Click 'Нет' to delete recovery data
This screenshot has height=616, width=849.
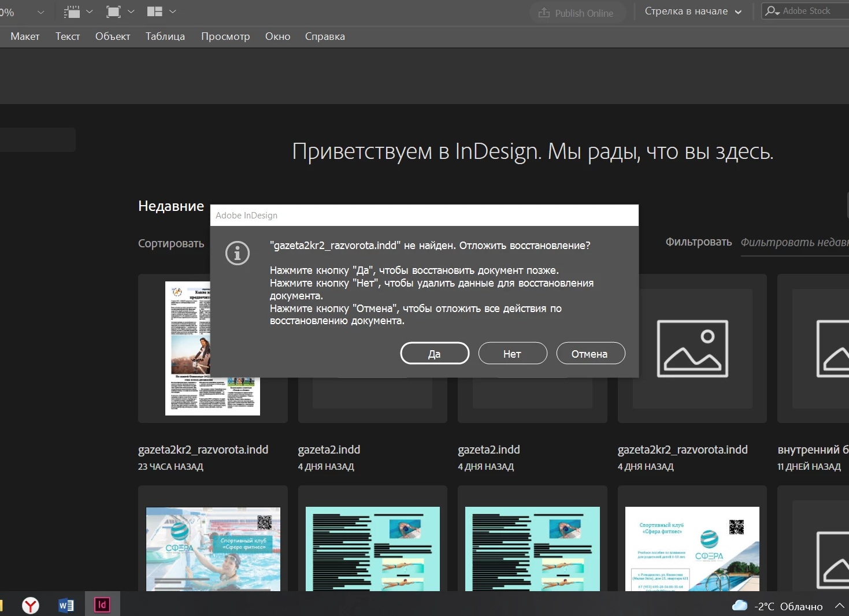[x=513, y=354]
